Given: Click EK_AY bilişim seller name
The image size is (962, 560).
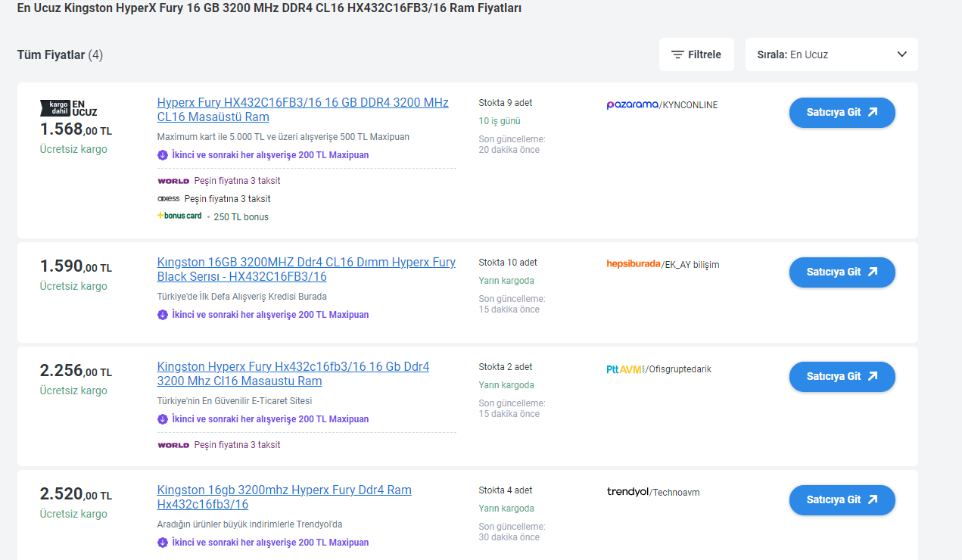Looking at the screenshot, I should click(x=692, y=265).
